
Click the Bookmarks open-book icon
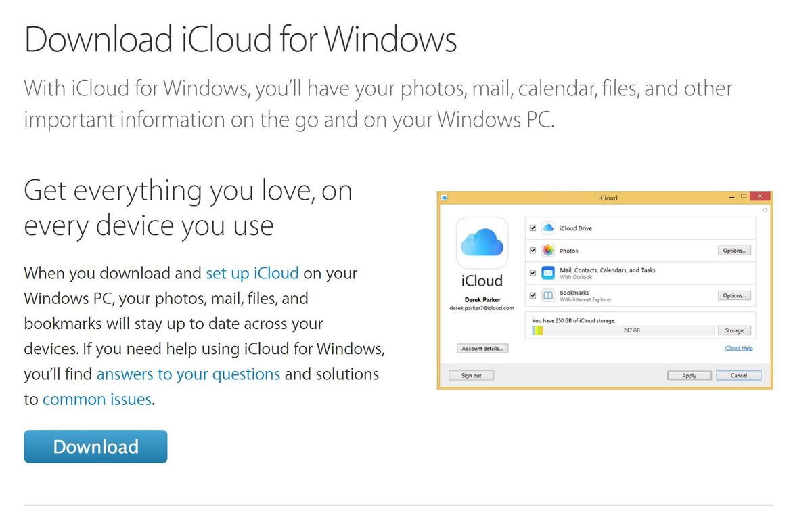548,295
